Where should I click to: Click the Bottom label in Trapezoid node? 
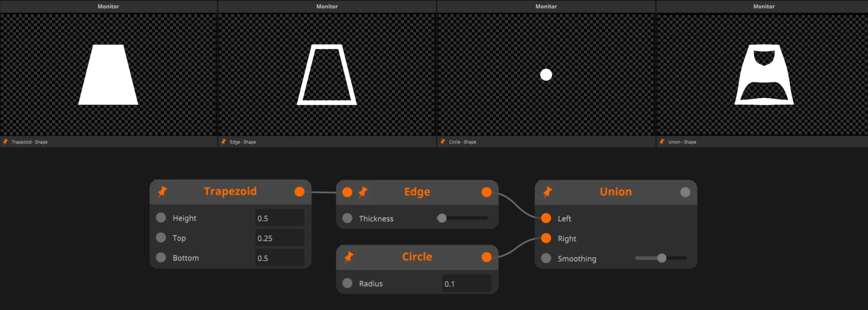(186, 258)
